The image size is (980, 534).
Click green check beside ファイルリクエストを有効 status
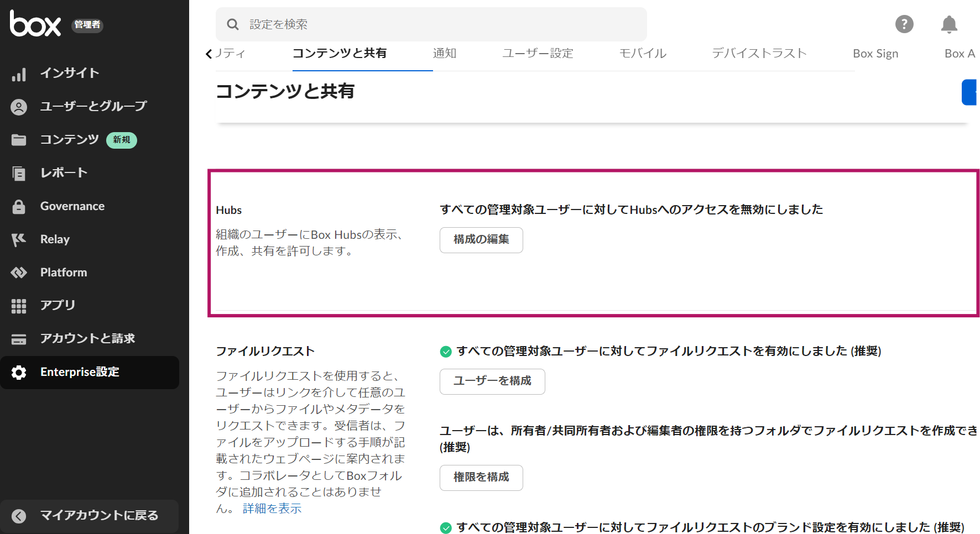click(x=445, y=352)
